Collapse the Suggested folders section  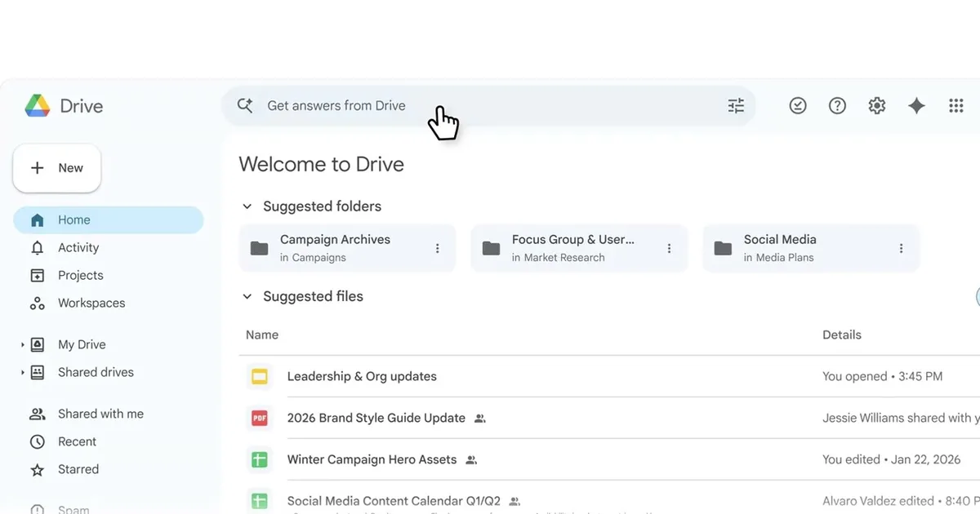pyautogui.click(x=247, y=206)
